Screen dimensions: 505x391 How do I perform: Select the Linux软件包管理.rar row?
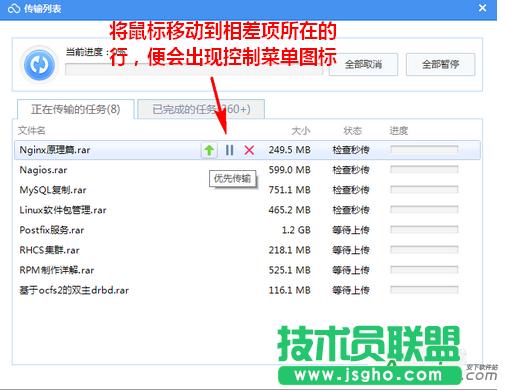point(247,210)
